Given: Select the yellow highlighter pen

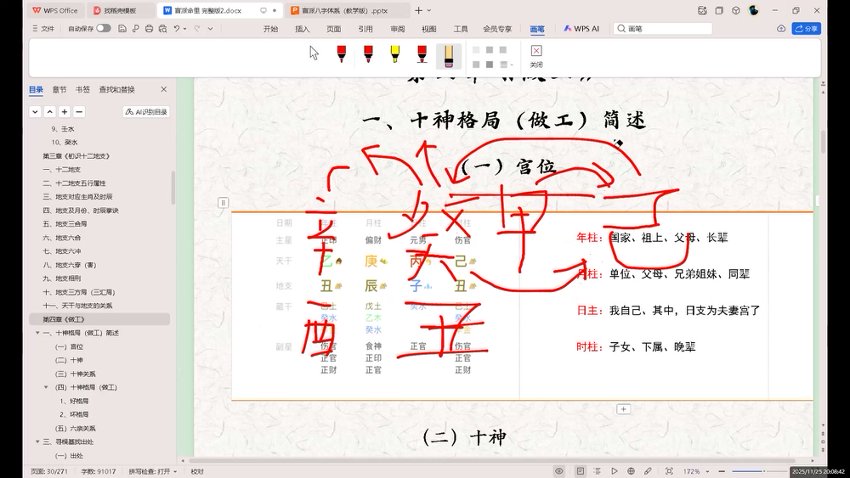Looking at the screenshot, I should tap(395, 54).
